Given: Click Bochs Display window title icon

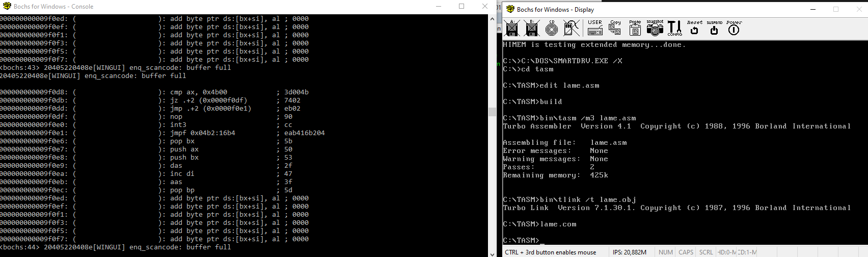Looking at the screenshot, I should click(x=510, y=9).
